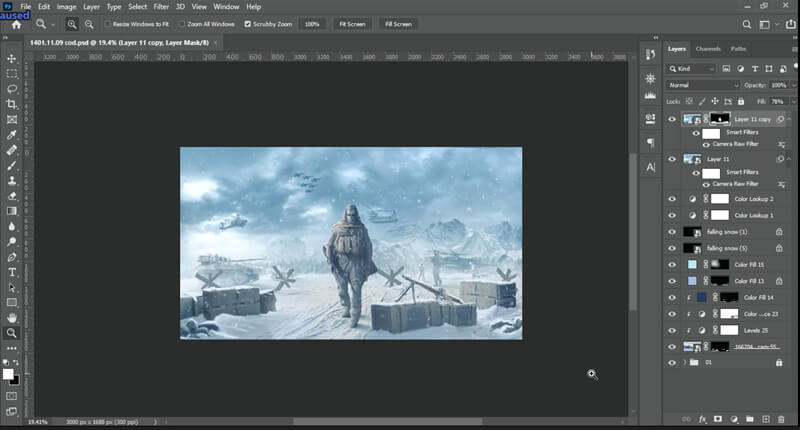Select the Rectangle shape tool
This screenshot has width=800, height=430.
tap(12, 302)
